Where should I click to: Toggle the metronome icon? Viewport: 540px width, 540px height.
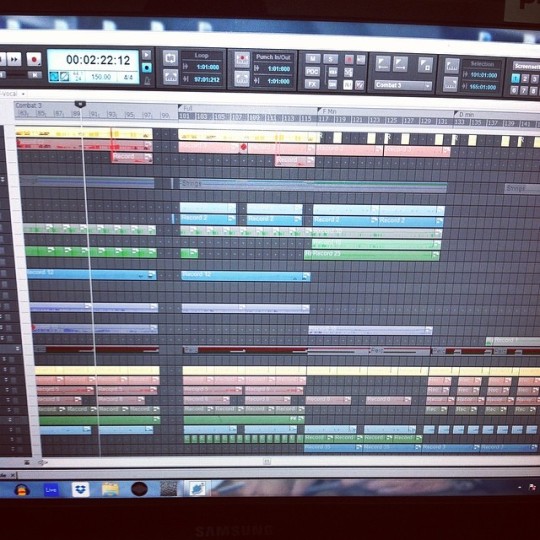tap(147, 80)
